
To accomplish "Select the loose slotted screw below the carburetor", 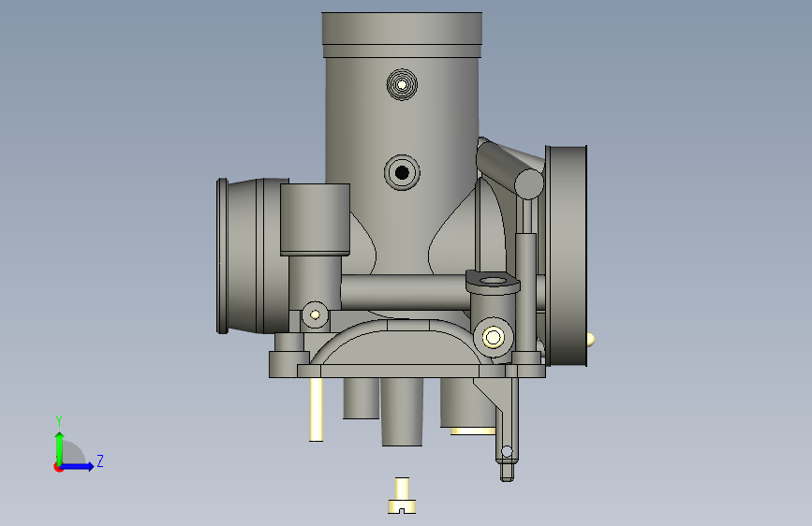I will click(x=402, y=496).
